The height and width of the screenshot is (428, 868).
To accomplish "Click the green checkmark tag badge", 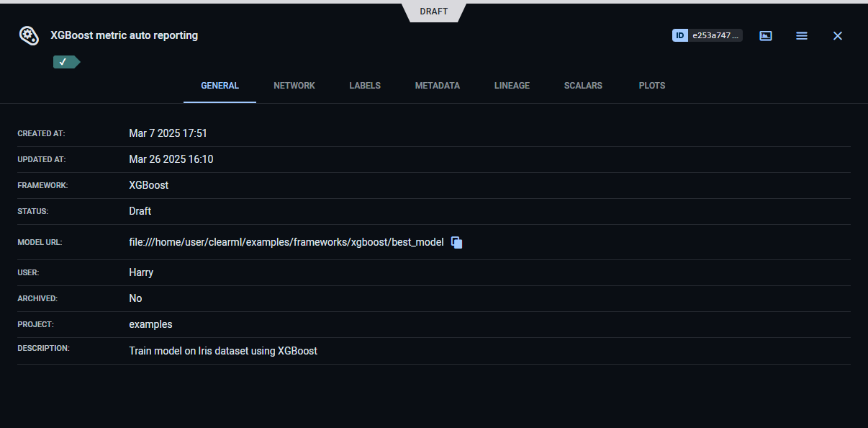I will tap(65, 62).
